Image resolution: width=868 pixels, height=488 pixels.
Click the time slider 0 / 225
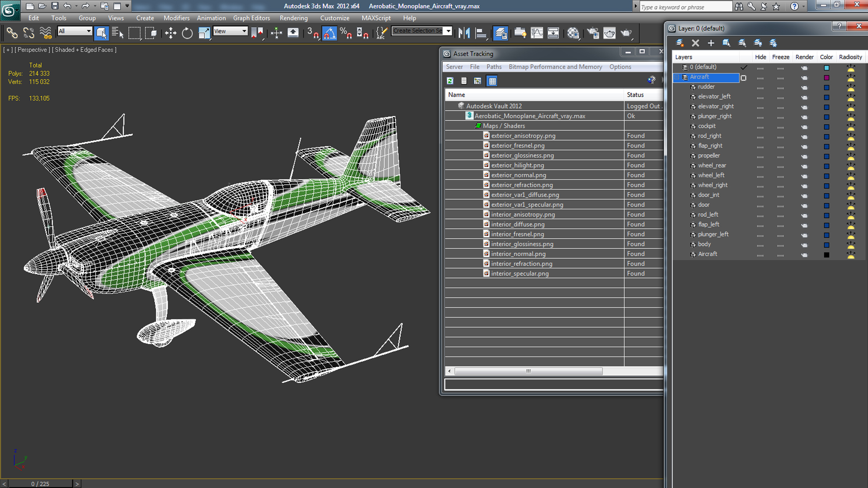tap(40, 483)
